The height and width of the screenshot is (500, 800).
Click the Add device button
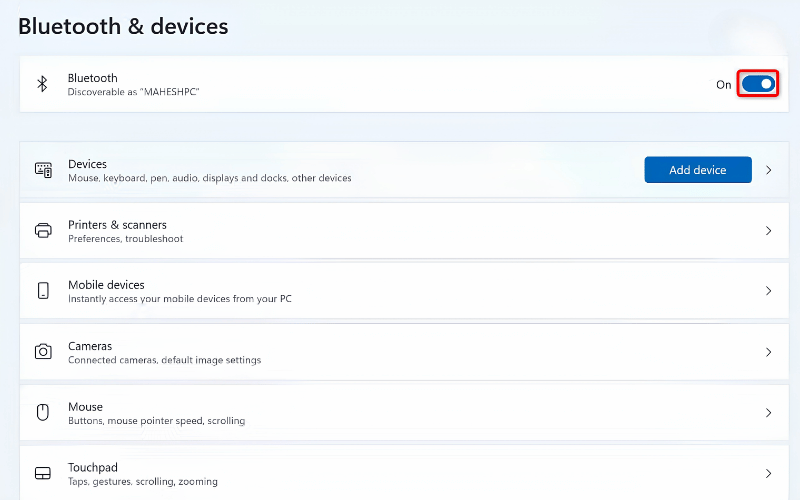pos(697,170)
